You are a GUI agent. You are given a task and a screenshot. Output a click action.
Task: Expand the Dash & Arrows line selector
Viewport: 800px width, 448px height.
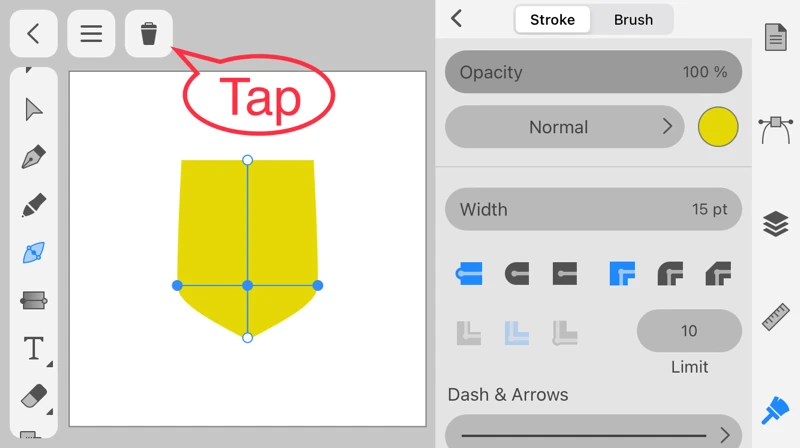pos(593,435)
